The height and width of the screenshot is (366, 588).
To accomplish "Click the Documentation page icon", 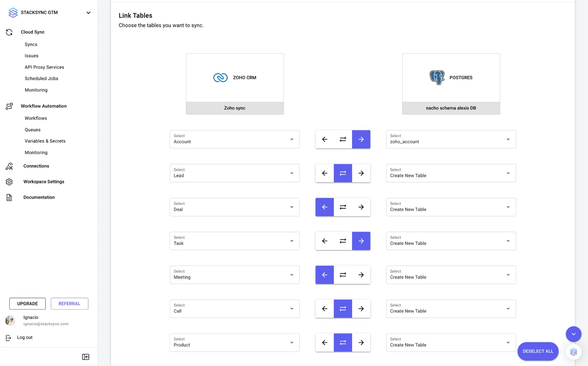I will click(9, 198).
